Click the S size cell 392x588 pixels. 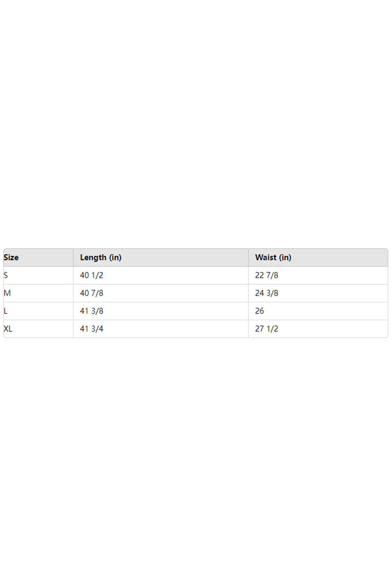point(6,275)
